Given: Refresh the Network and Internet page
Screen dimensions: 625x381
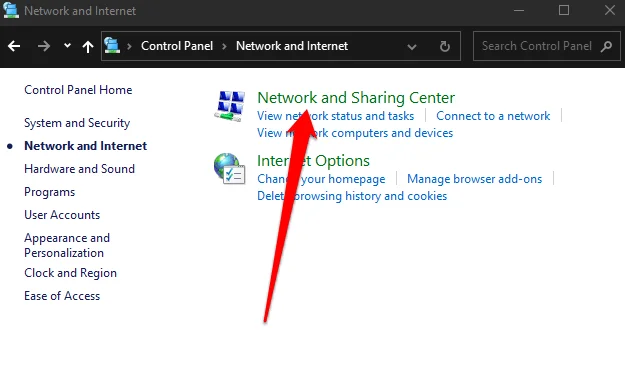Looking at the screenshot, I should (x=444, y=46).
